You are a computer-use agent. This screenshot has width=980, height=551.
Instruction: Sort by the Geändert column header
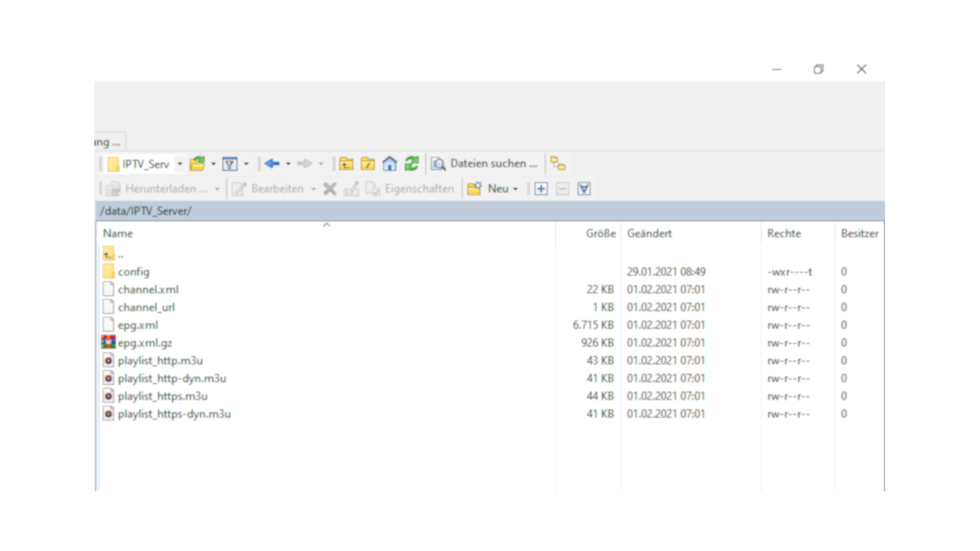point(649,233)
